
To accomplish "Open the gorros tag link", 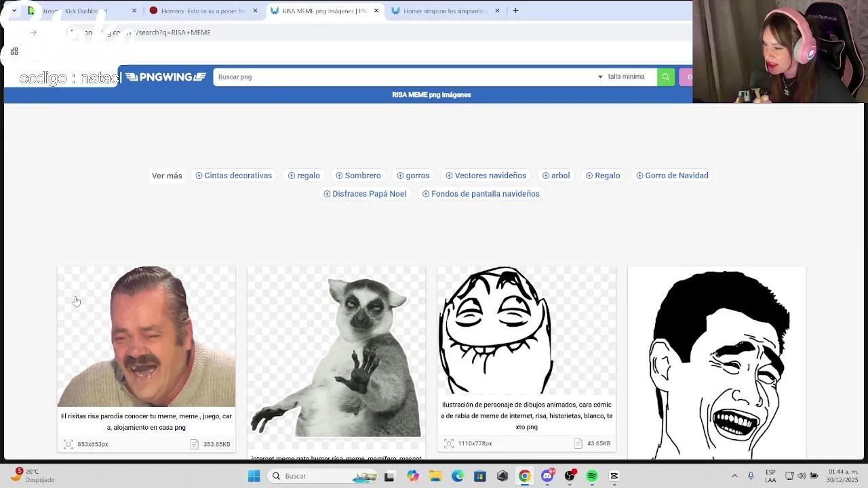I will click(413, 176).
